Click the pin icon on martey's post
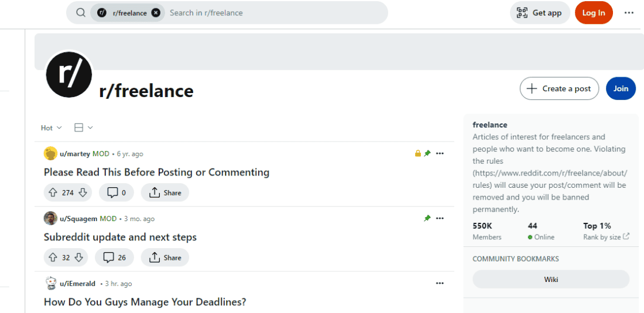 (427, 153)
